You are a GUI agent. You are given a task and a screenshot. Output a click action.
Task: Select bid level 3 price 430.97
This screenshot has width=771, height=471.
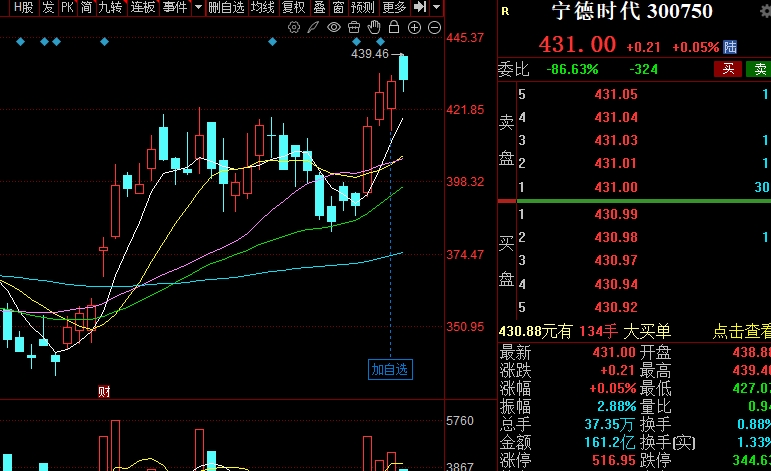[x=616, y=260]
